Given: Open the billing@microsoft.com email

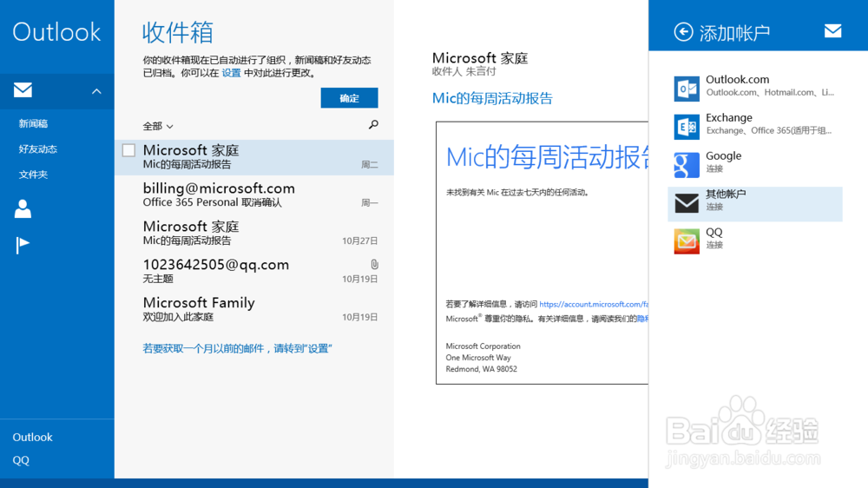Looking at the screenshot, I should click(254, 195).
